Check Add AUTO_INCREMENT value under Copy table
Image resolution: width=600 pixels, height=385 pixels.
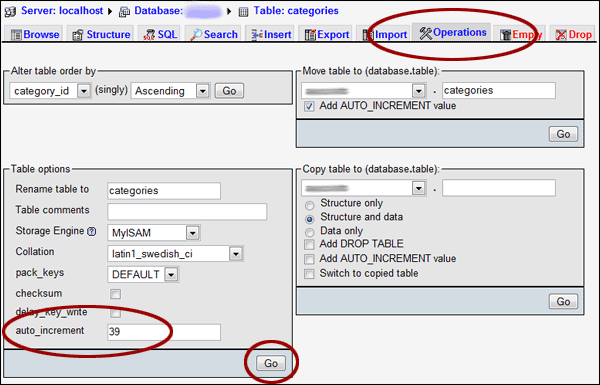point(309,259)
